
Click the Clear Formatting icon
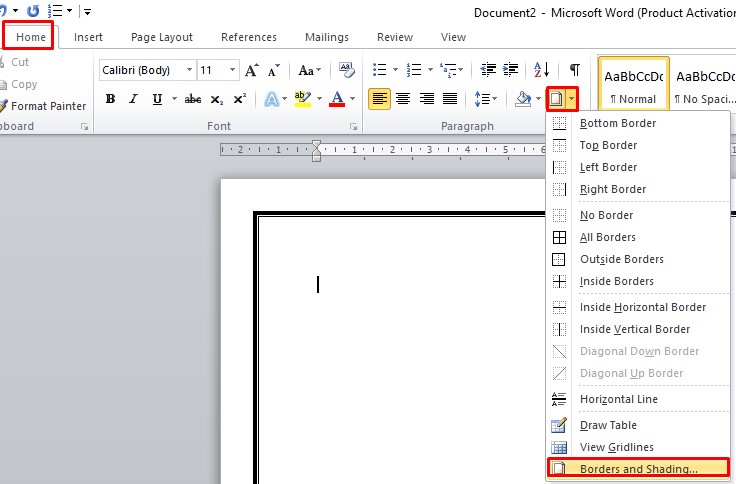[347, 70]
